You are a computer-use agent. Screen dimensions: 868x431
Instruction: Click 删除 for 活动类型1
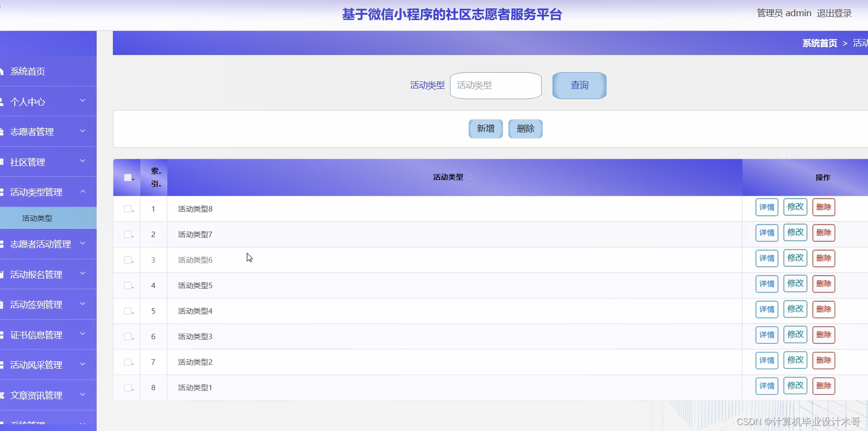pyautogui.click(x=824, y=386)
